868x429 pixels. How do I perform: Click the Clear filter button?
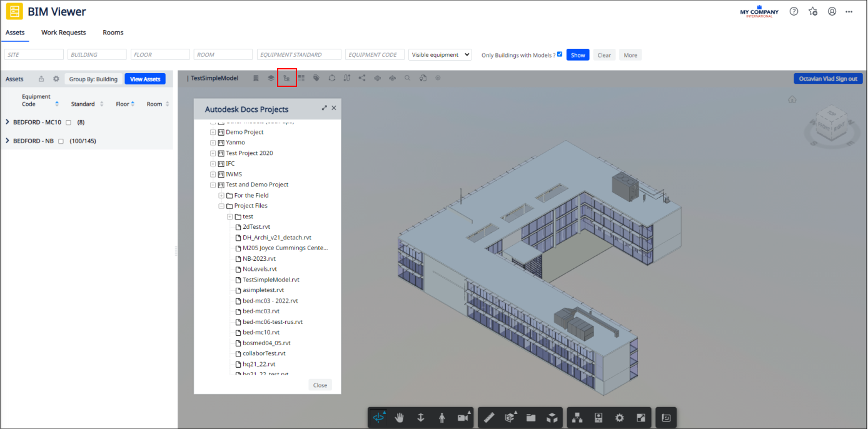point(604,55)
